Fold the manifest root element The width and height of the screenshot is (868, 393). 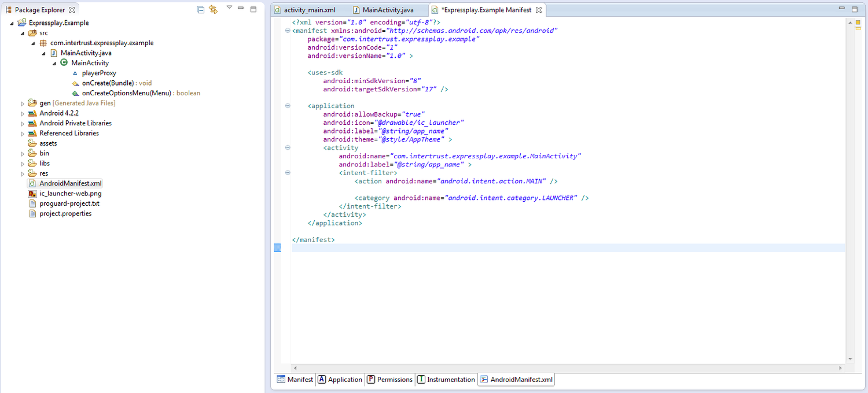288,31
